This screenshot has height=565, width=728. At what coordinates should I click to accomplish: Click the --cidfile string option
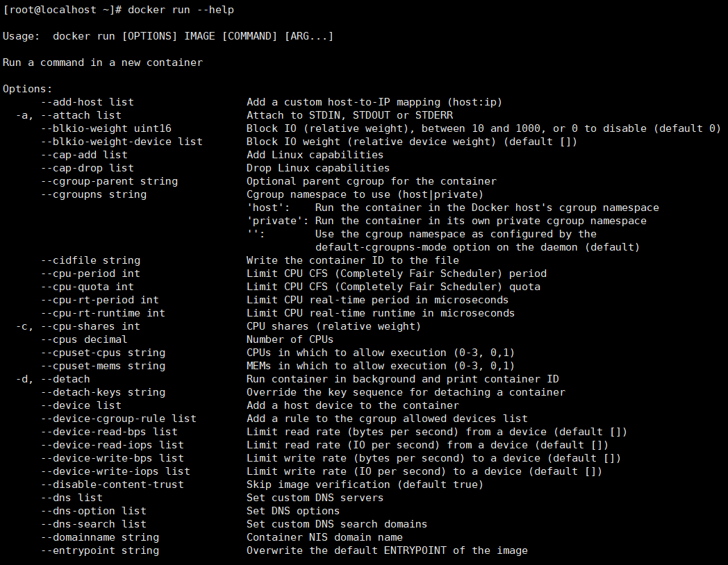click(x=90, y=260)
